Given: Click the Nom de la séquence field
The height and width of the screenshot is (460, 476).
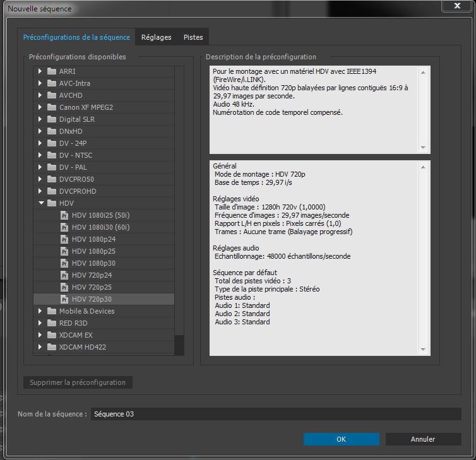Looking at the screenshot, I should click(276, 414).
